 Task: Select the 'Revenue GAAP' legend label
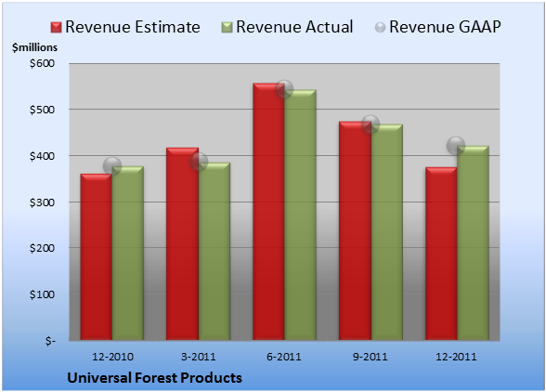click(x=445, y=27)
